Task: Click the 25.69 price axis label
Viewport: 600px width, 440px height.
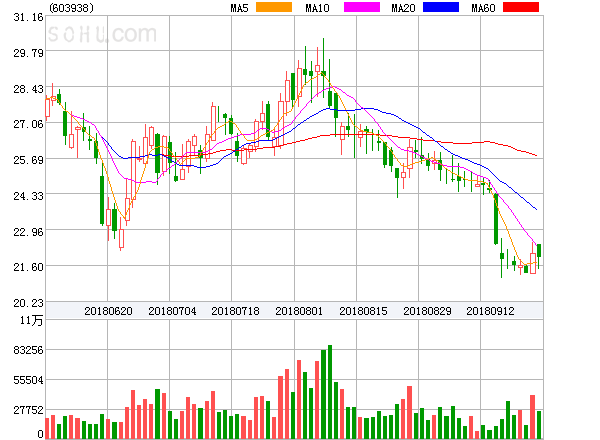Action: [x=28, y=160]
